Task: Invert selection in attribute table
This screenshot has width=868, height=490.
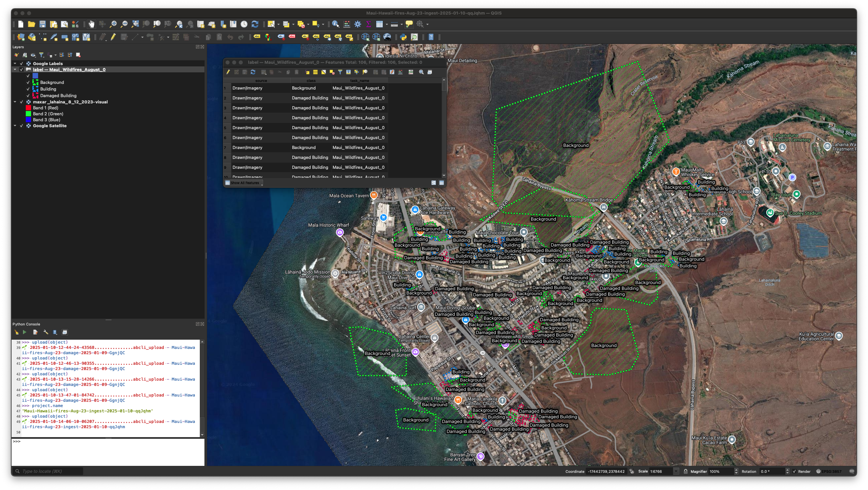Action: point(323,72)
